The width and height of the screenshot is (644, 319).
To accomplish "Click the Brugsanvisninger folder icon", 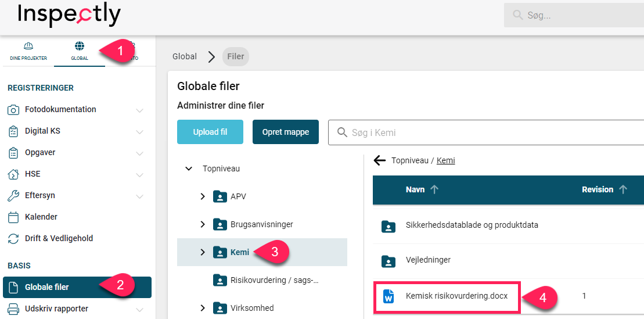I will tap(220, 224).
